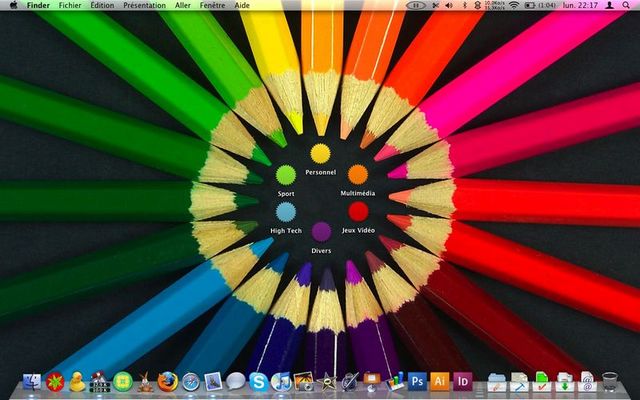Open Safari compass icon in dock
This screenshot has height=400, width=640.
(x=191, y=382)
